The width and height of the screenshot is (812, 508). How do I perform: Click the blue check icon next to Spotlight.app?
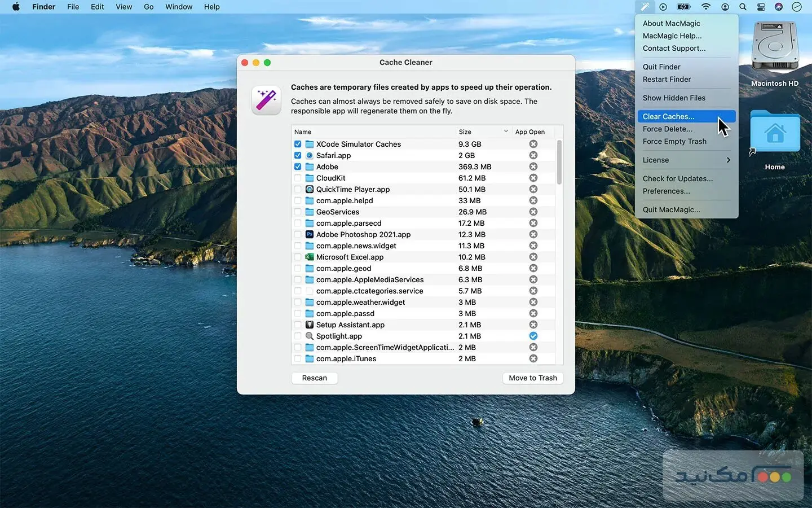pos(533,336)
